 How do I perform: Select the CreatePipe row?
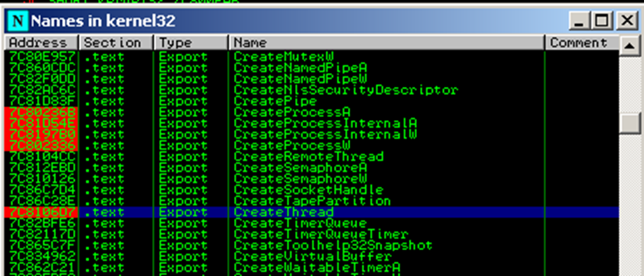click(x=275, y=101)
